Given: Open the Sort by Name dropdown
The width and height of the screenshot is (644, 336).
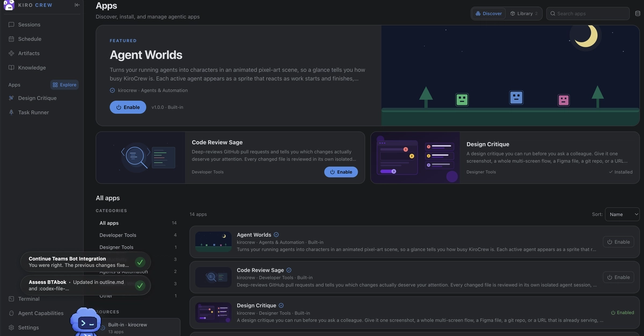Looking at the screenshot, I should tap(622, 214).
